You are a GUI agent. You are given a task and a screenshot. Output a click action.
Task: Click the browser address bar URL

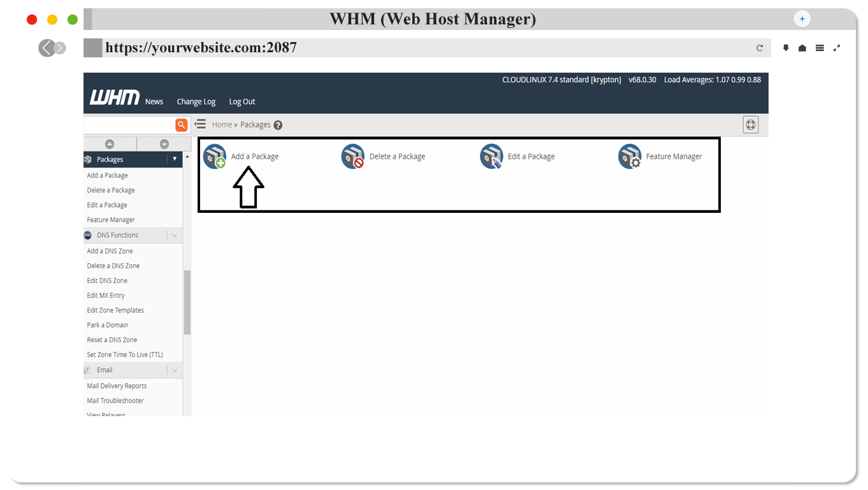click(x=201, y=47)
